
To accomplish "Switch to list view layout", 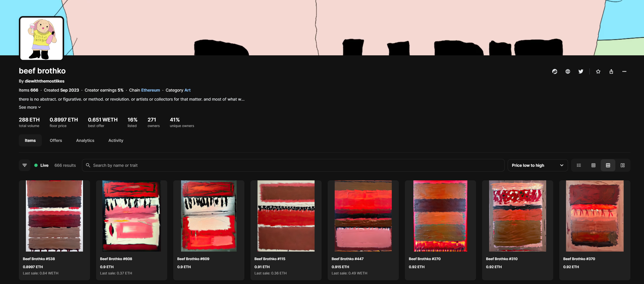I will (x=579, y=165).
